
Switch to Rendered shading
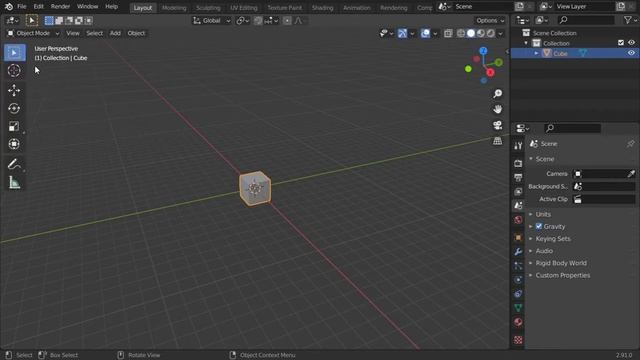click(491, 33)
